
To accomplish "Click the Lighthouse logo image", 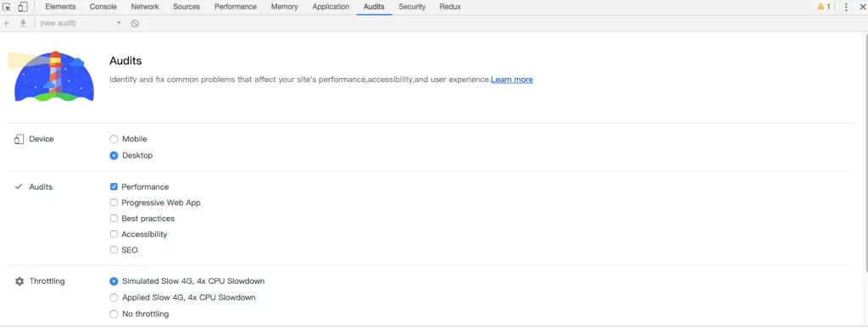I will coord(51,76).
